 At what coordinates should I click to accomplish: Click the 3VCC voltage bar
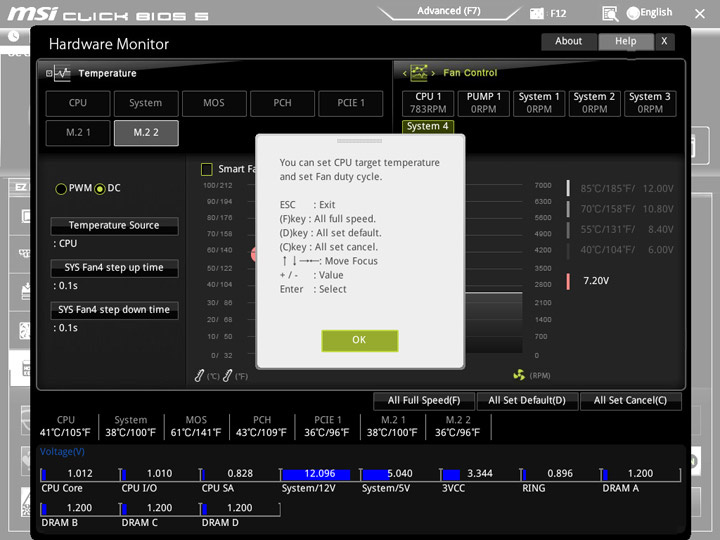[x=451, y=474]
